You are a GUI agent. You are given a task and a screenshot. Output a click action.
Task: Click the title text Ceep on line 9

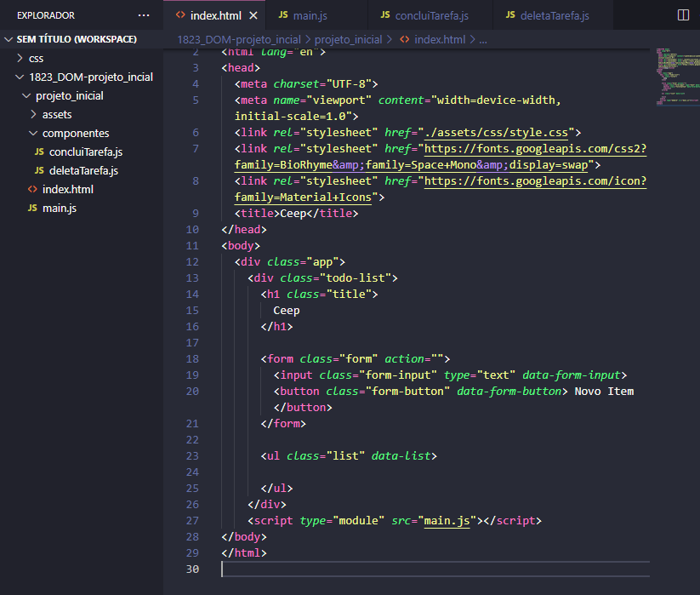(x=293, y=214)
